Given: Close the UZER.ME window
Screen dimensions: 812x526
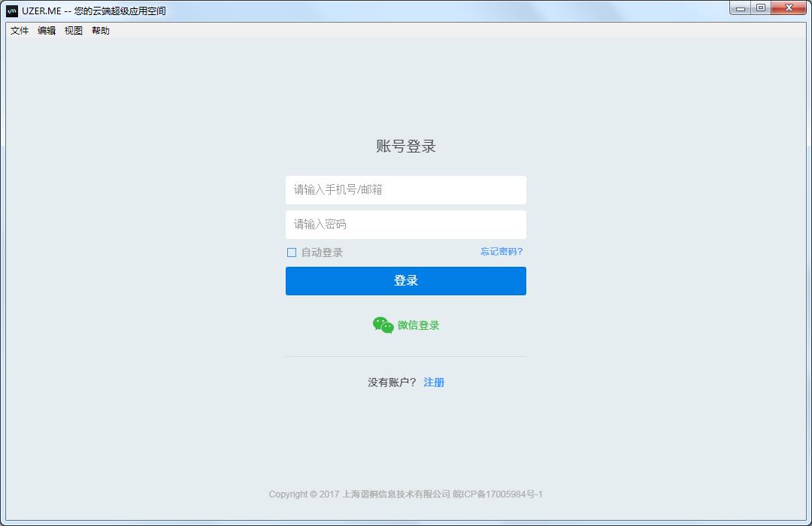Looking at the screenshot, I should (x=789, y=8).
